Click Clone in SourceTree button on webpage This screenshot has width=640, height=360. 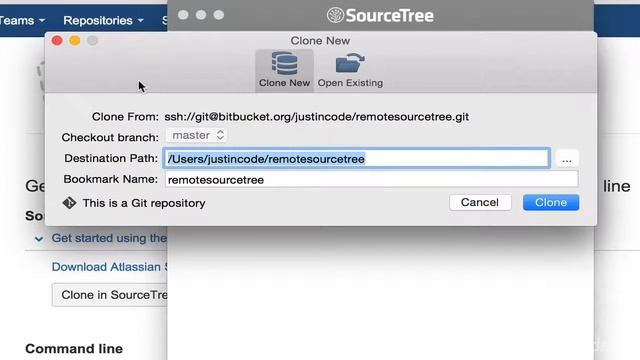coord(110,295)
